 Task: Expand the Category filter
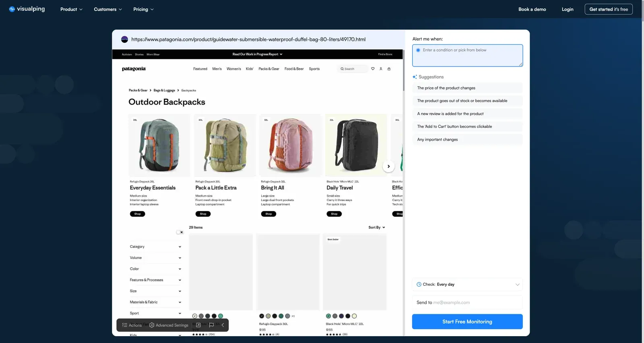coord(155,247)
